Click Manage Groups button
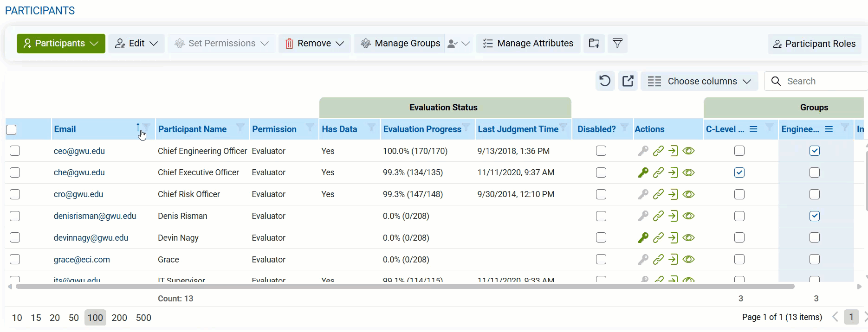The width and height of the screenshot is (868, 332). tap(400, 44)
